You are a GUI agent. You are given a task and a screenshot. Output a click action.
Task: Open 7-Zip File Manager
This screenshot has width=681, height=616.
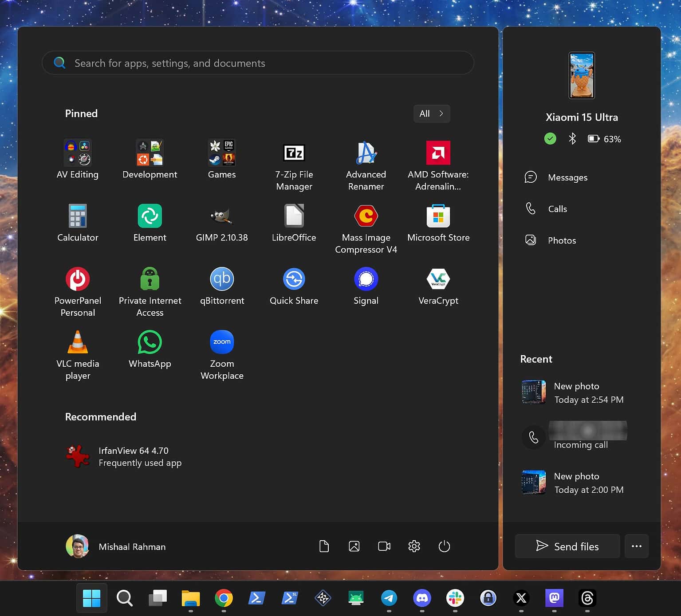(293, 153)
